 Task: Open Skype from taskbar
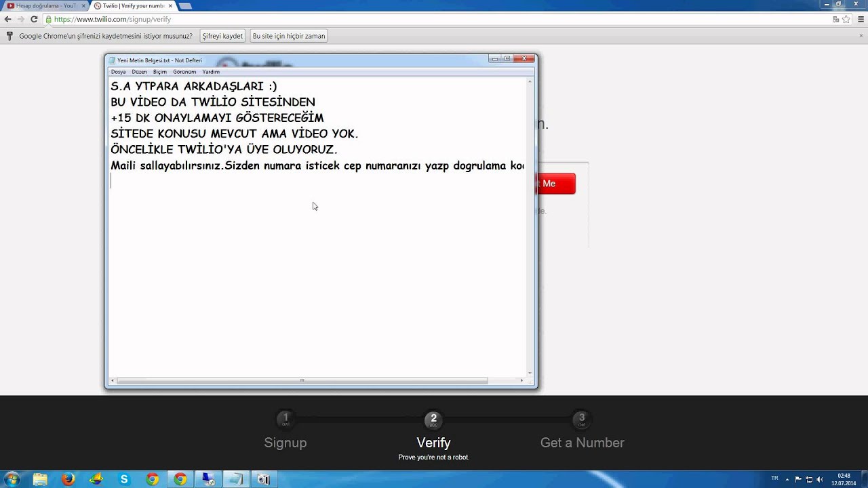(124, 479)
